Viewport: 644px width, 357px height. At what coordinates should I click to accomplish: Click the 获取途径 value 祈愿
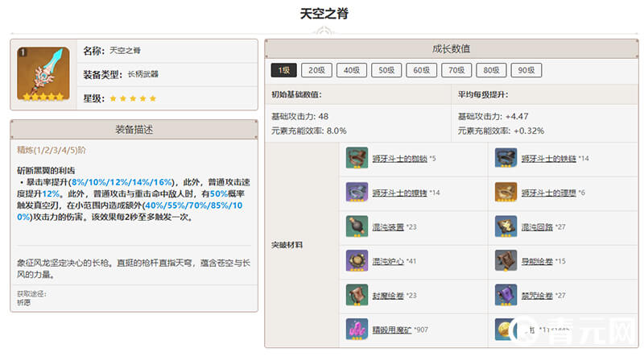(23, 302)
